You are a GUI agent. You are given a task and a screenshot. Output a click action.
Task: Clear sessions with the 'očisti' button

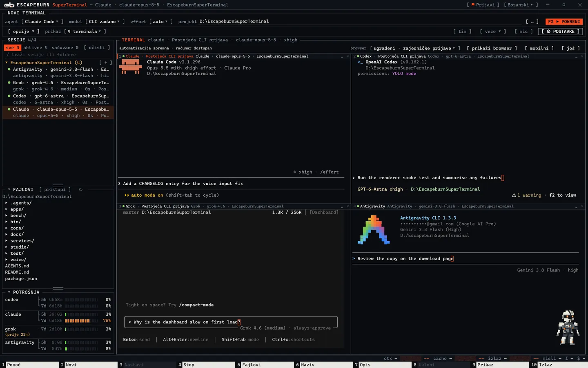point(97,48)
